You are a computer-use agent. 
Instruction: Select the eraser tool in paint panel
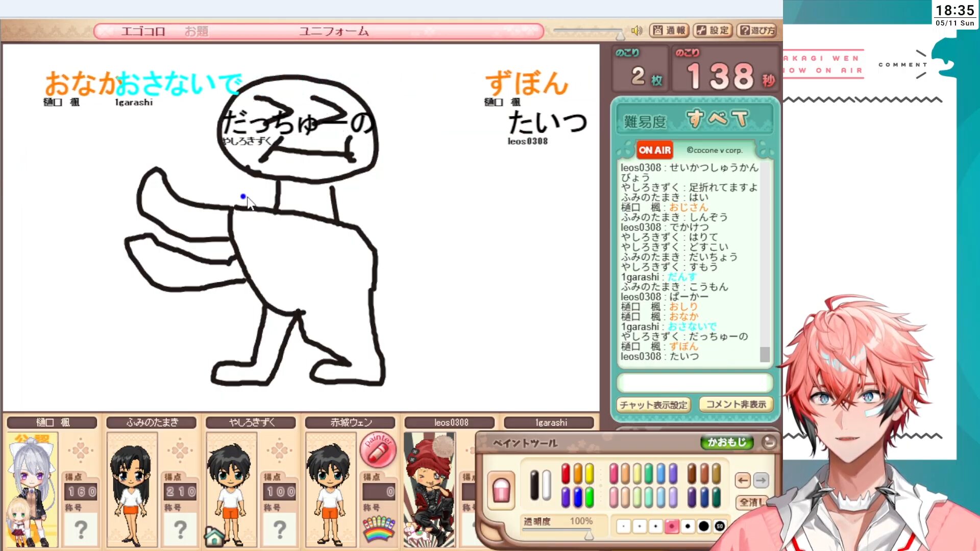tap(501, 490)
